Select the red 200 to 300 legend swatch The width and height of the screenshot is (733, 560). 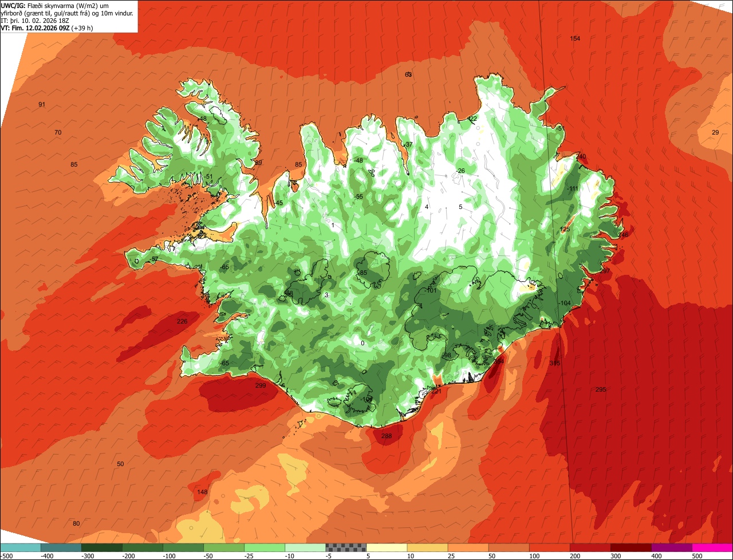[x=590, y=547]
